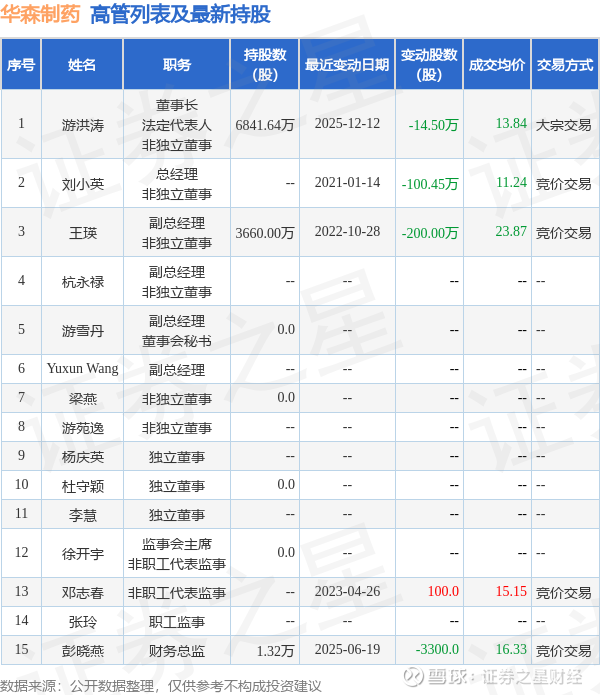Select the name 杭永禄
The image size is (600, 695).
(82, 282)
